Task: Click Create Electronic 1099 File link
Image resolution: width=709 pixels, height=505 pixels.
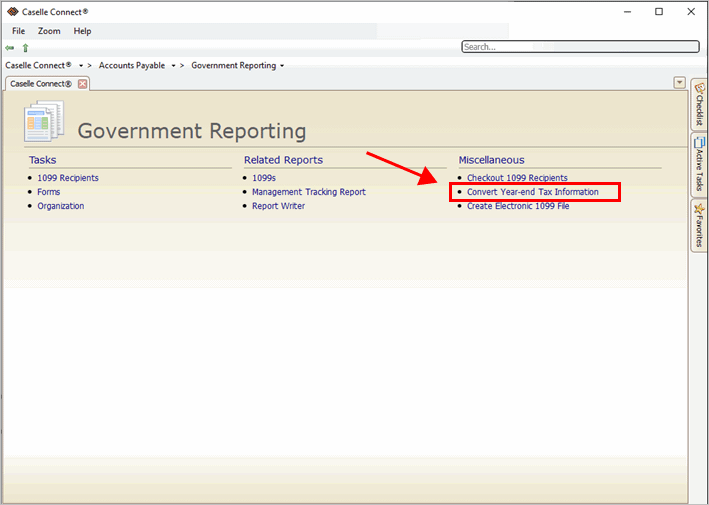Action: (x=518, y=206)
